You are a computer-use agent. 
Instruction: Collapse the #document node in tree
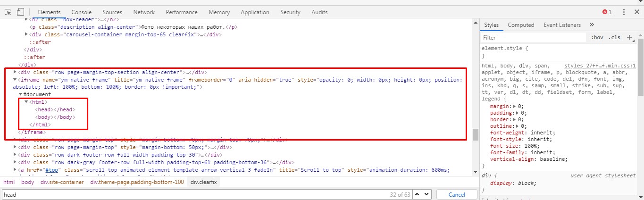(x=20, y=94)
